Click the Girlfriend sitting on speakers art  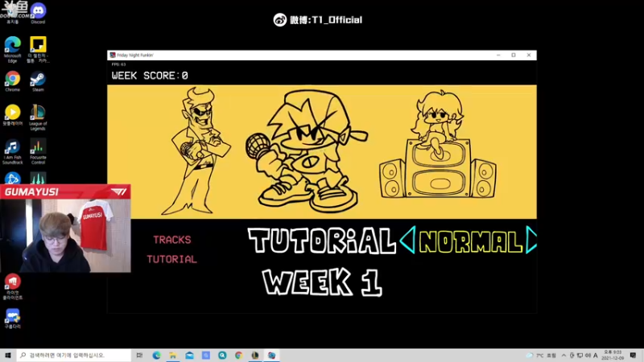438,145
